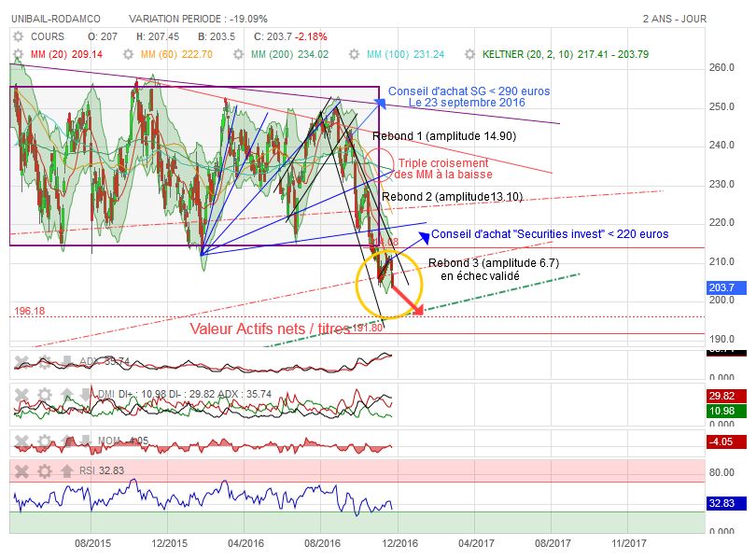Screen dimensions: 756x560
Task: Click the 'H: 207.45' high value
Action: point(157,36)
